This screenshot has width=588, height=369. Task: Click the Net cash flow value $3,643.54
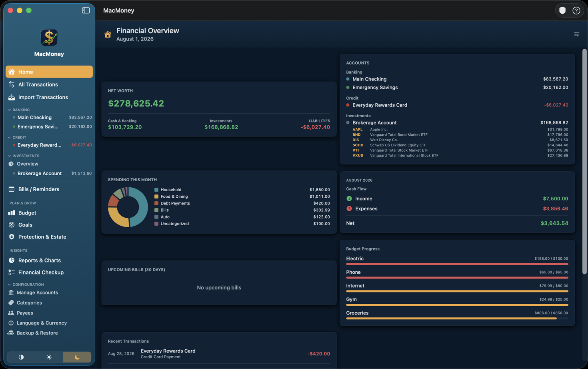[x=554, y=223]
